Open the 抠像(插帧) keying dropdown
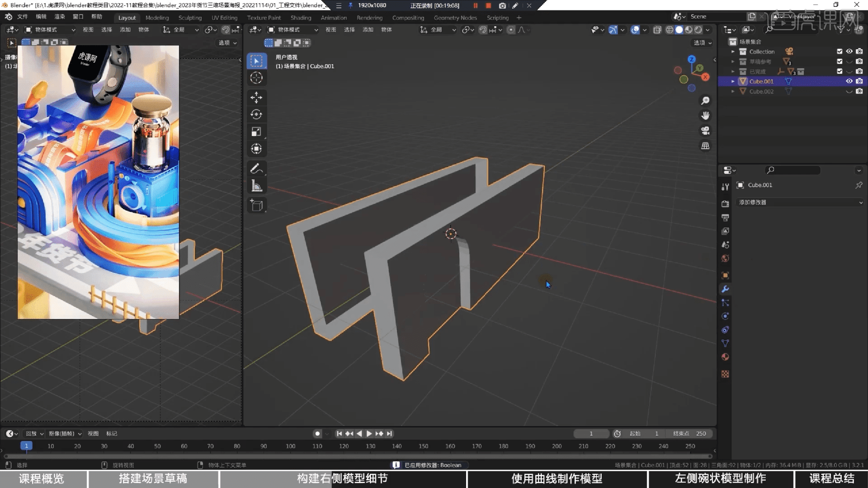The width and height of the screenshot is (868, 488). 65,433
